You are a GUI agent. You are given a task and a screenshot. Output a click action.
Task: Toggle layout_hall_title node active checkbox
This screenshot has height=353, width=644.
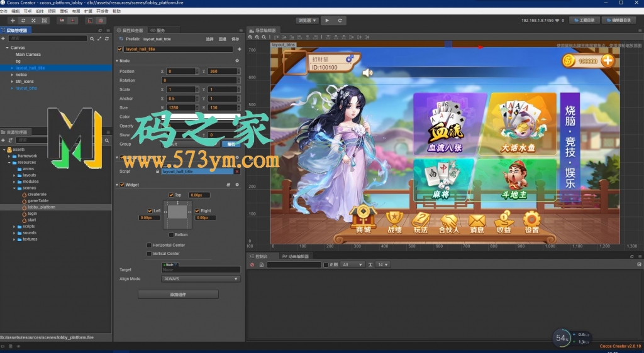pos(119,49)
